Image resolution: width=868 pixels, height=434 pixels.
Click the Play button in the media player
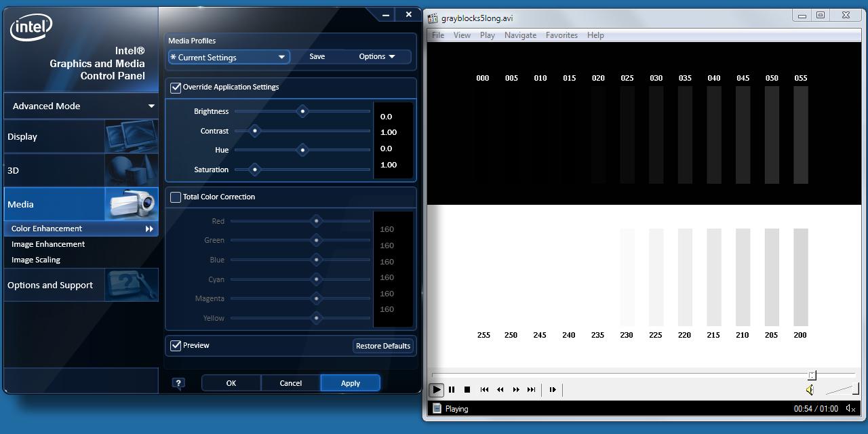tap(436, 389)
